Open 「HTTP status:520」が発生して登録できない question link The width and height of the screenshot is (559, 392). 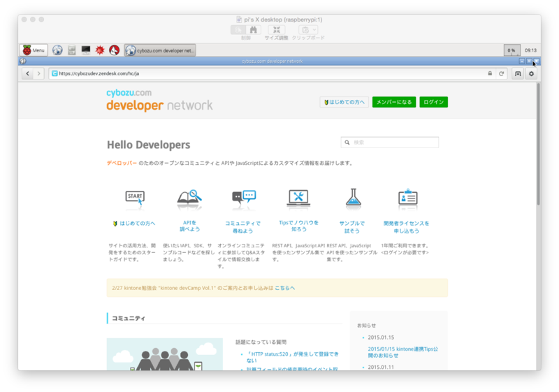(x=292, y=357)
